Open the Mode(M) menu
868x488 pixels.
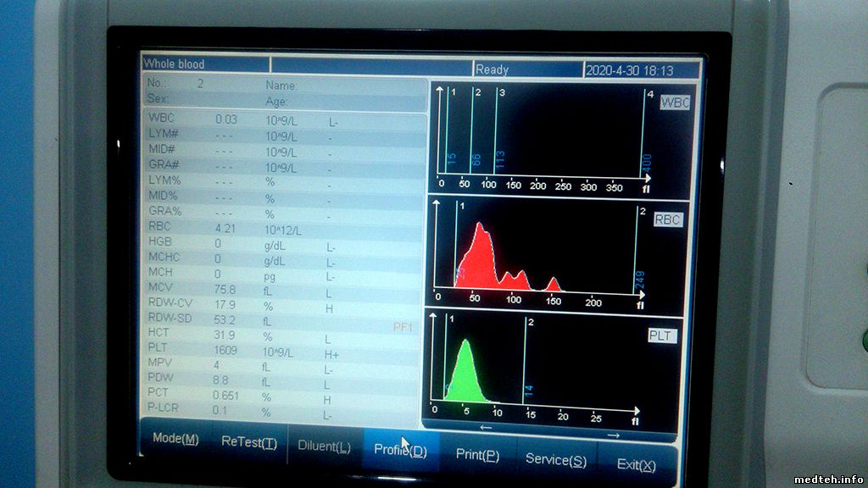pos(175,439)
